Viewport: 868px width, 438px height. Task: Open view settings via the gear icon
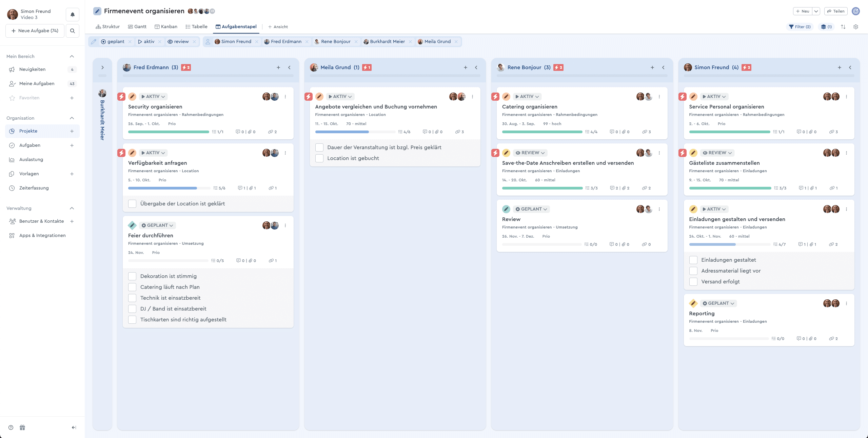(x=856, y=27)
